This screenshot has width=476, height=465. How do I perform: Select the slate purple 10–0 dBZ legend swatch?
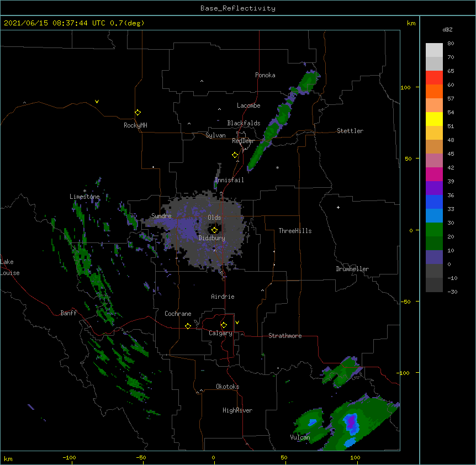[434, 257]
